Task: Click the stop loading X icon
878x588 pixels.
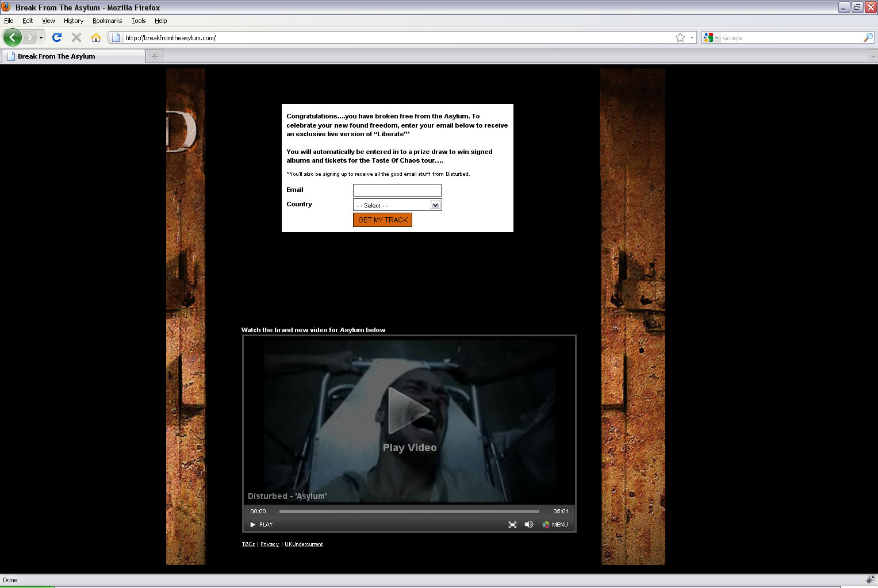Action: [76, 37]
